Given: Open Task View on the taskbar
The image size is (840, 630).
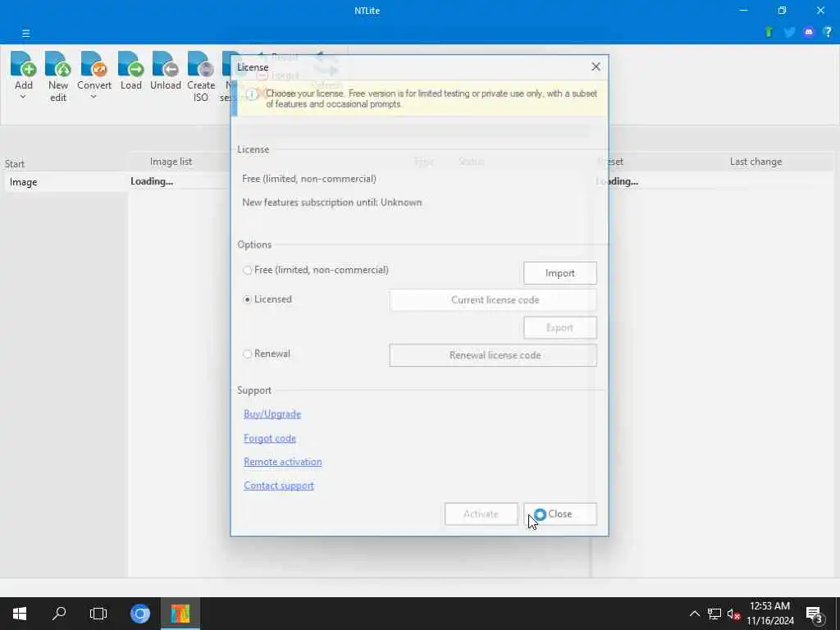Looking at the screenshot, I should tap(98, 614).
